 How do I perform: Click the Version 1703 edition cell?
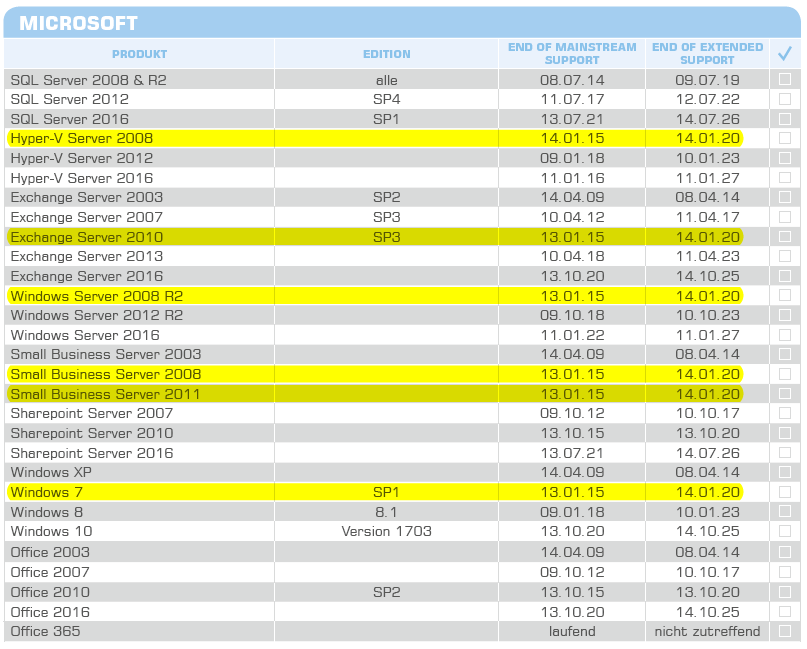tap(387, 531)
